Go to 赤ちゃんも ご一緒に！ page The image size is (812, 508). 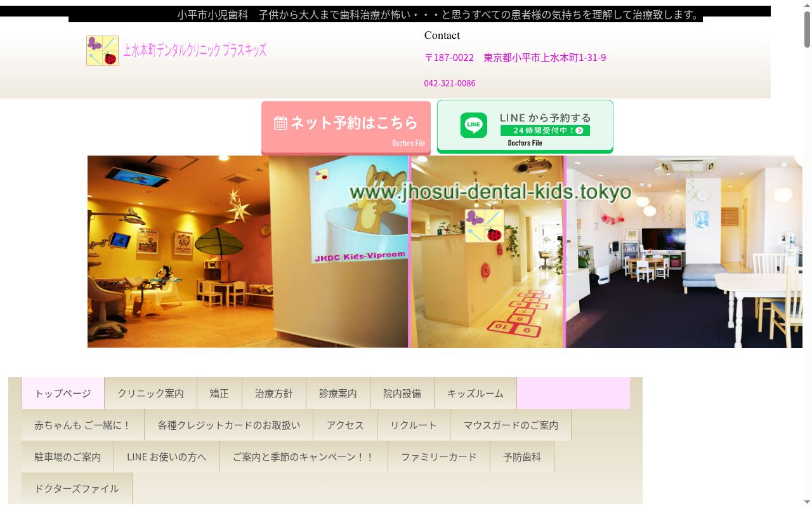click(x=83, y=425)
